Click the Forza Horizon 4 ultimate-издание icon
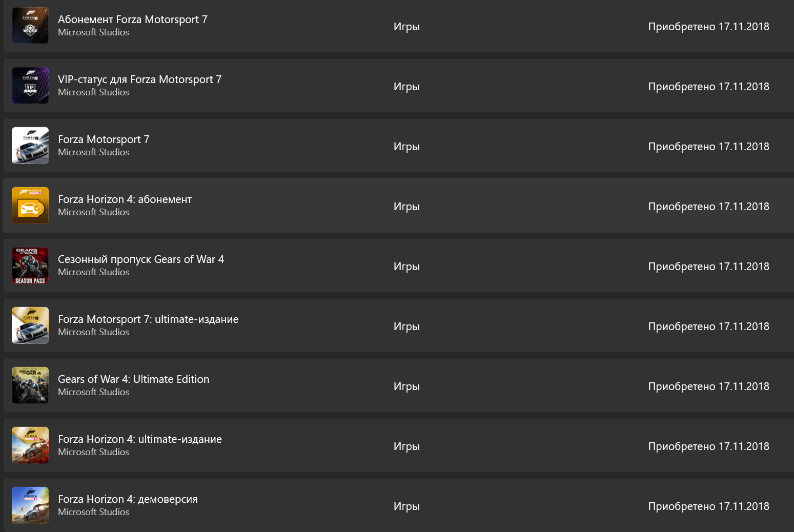794x532 pixels. 30,445
